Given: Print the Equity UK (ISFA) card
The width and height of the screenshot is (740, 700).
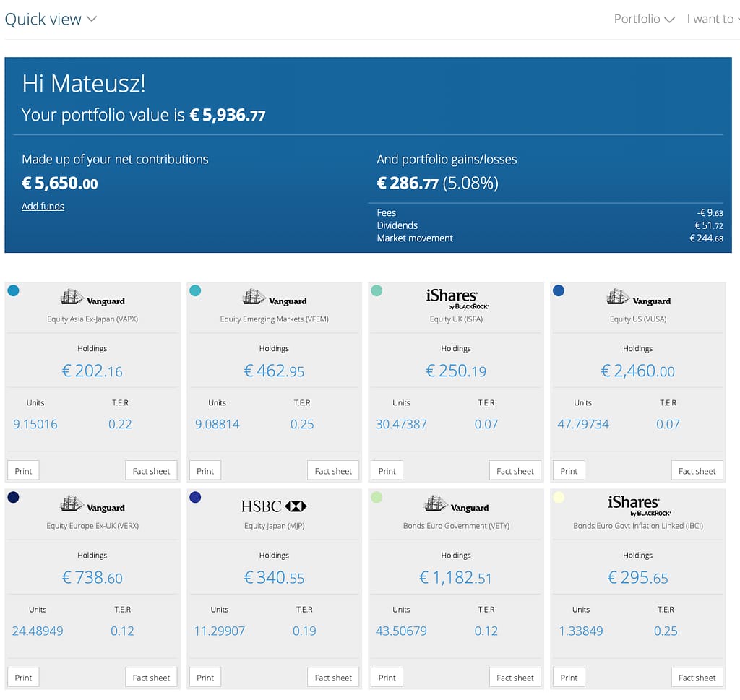Looking at the screenshot, I should coord(387,471).
